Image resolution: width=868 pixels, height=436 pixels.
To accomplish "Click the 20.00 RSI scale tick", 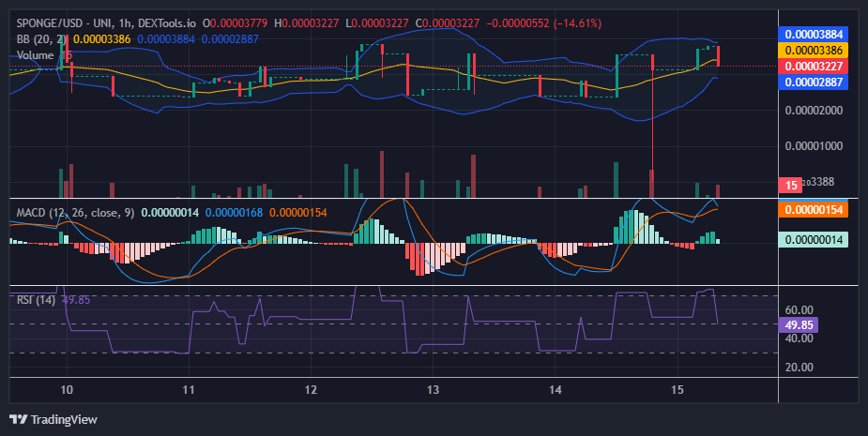I will pyautogui.click(x=799, y=368).
